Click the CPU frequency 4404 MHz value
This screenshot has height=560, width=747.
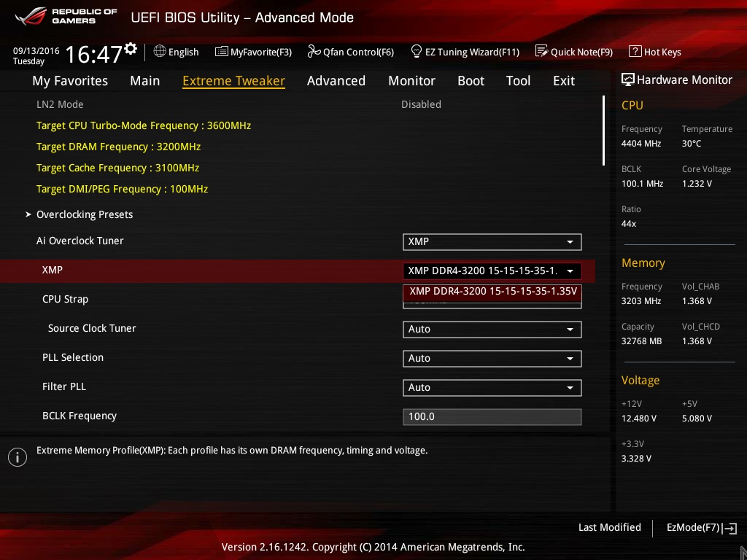point(641,144)
